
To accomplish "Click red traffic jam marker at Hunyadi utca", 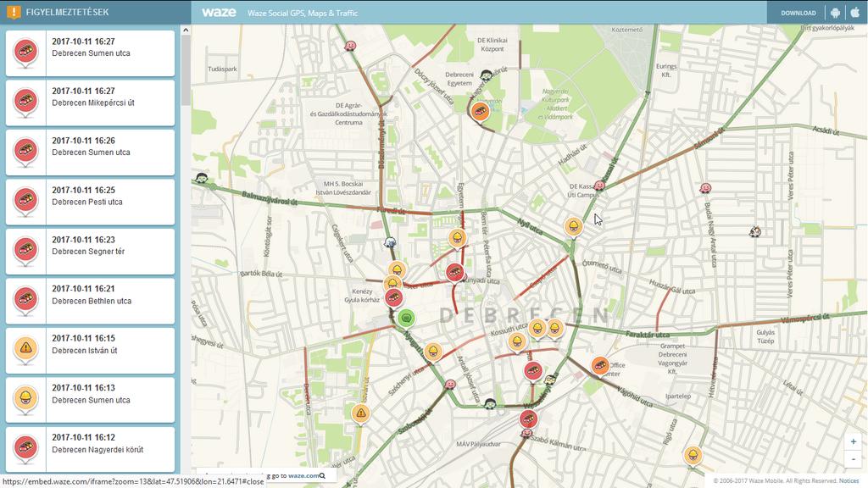I will [x=454, y=272].
